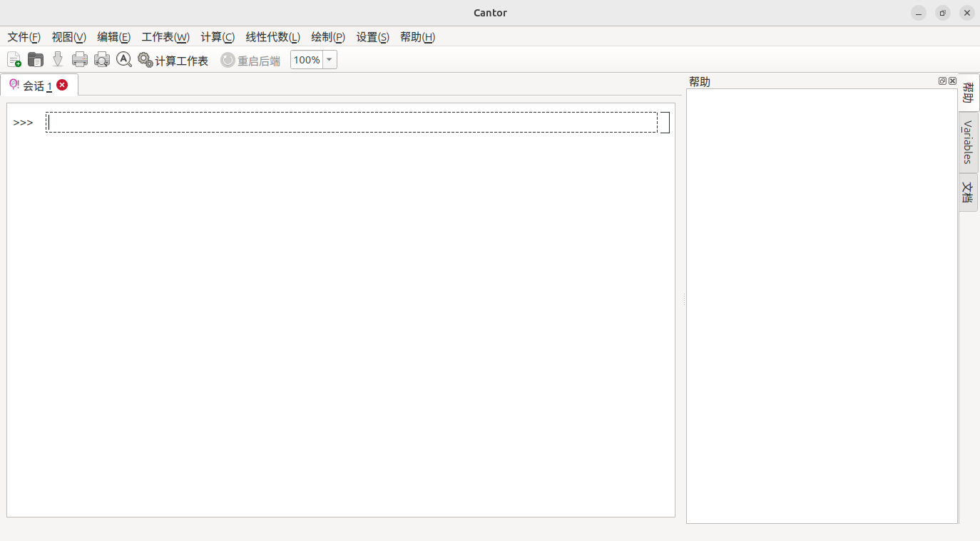
Task: Open the 工作表(W) menu
Action: tap(165, 37)
